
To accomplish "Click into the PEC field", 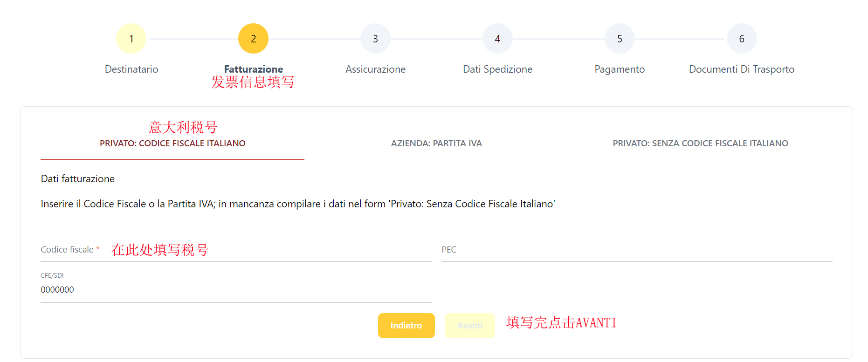I will [x=637, y=250].
